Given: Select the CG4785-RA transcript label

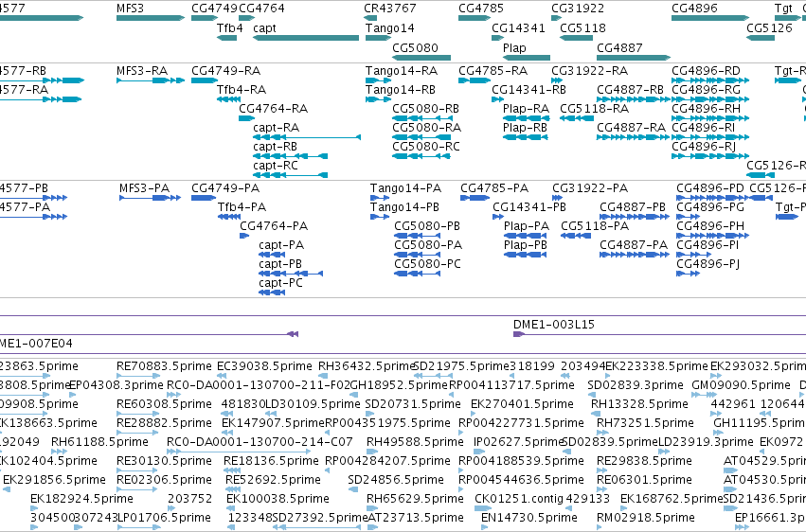Looking at the screenshot, I should pyautogui.click(x=493, y=70).
